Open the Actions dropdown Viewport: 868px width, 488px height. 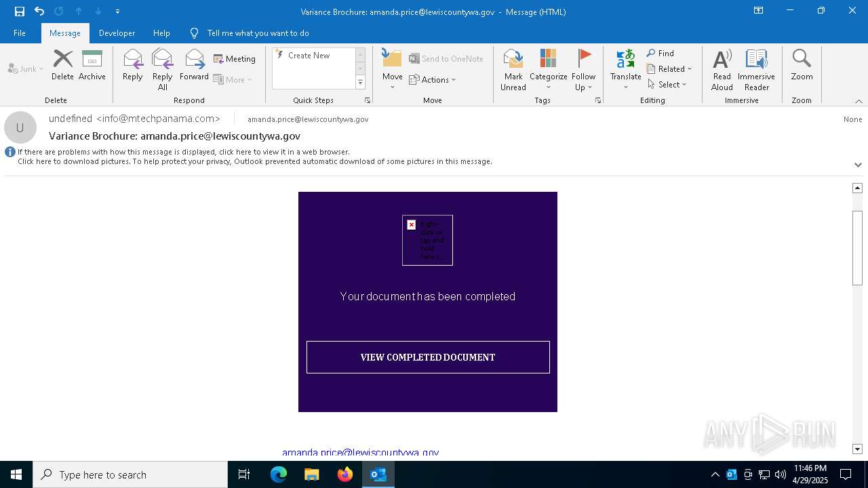point(433,79)
